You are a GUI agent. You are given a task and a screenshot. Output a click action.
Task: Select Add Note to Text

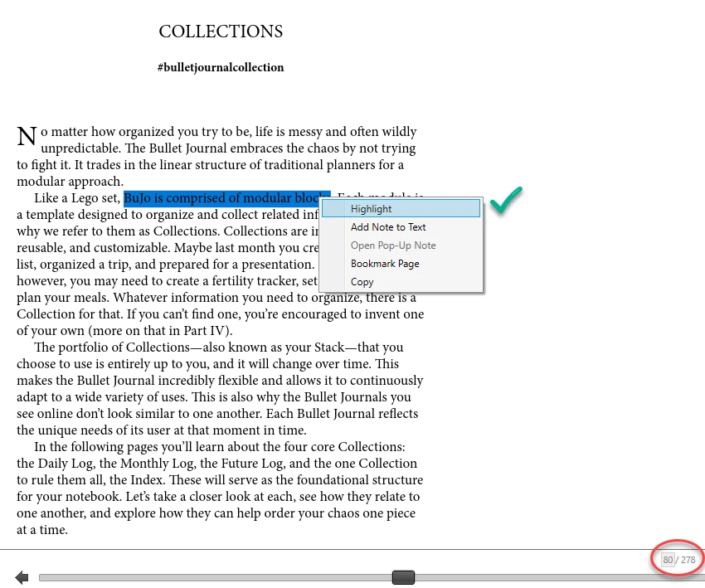click(401, 227)
